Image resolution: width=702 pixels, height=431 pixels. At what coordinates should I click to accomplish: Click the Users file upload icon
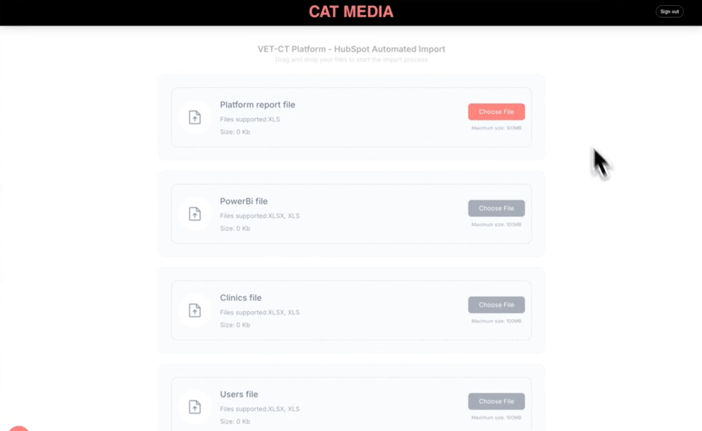click(195, 407)
